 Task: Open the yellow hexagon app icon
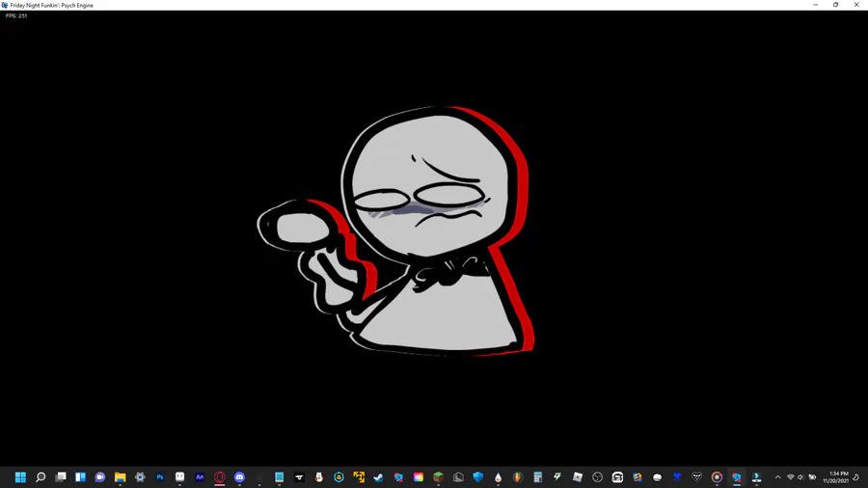[339, 477]
